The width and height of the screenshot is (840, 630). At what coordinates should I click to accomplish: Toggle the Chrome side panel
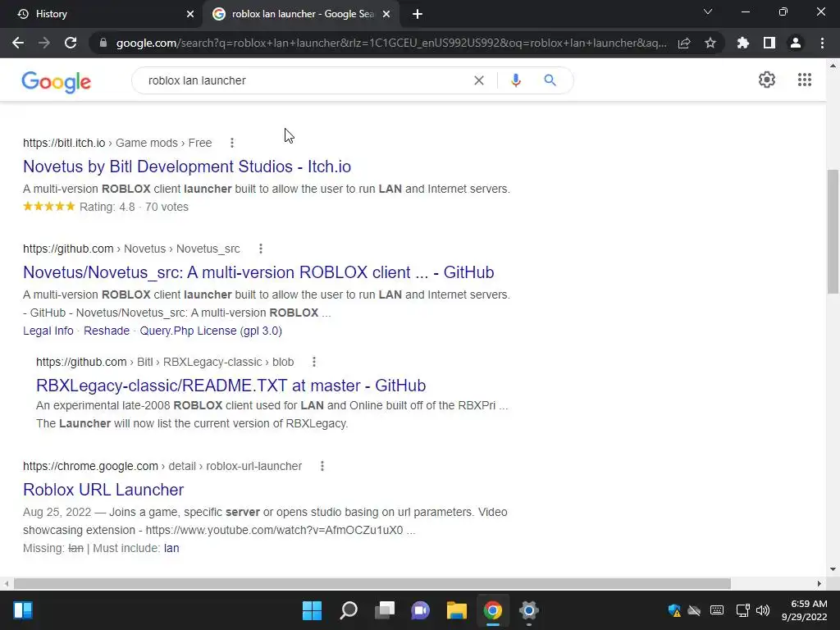coord(769,43)
